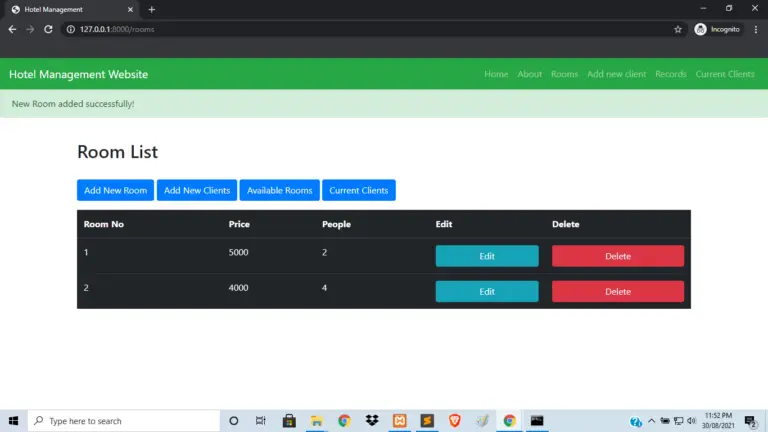Image resolution: width=768 pixels, height=432 pixels.
Task: Open the notification center icon
Action: (x=751, y=421)
